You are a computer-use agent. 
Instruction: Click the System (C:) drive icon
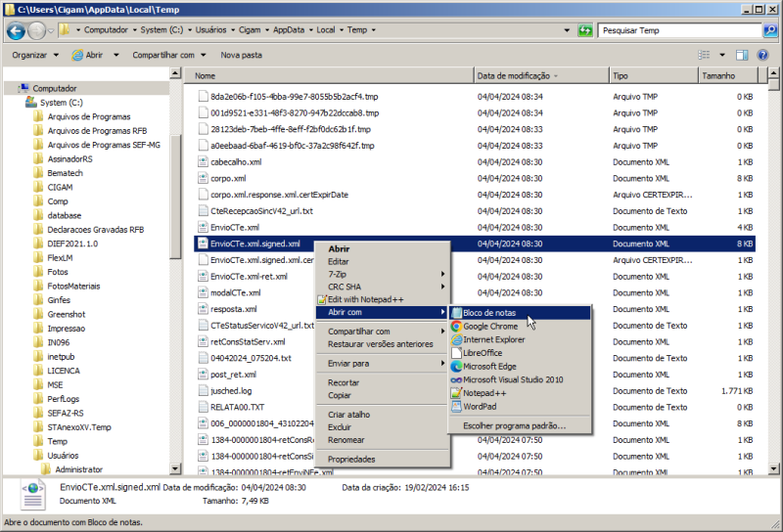tap(31, 103)
